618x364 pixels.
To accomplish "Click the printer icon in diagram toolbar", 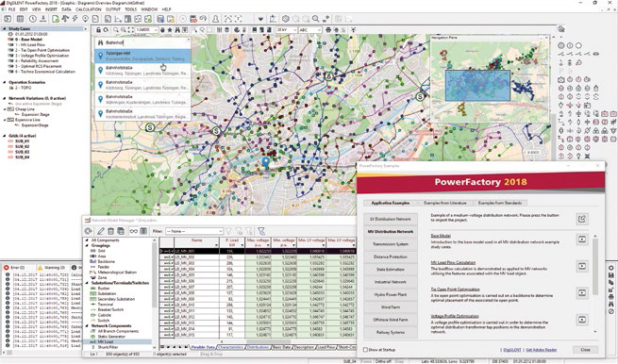I will (328, 30).
